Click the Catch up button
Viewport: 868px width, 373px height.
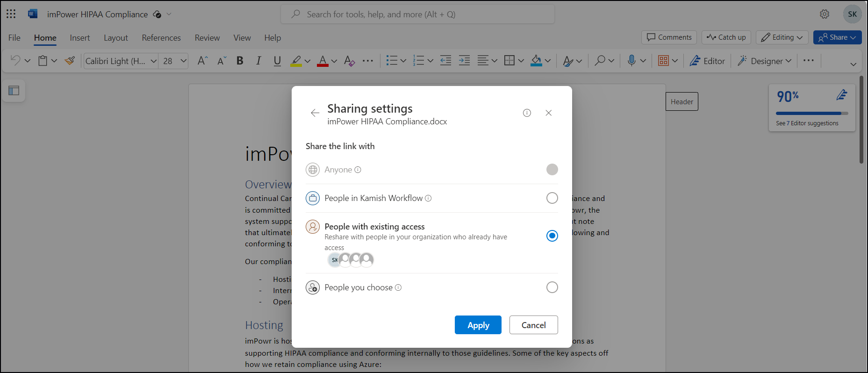[x=726, y=37]
